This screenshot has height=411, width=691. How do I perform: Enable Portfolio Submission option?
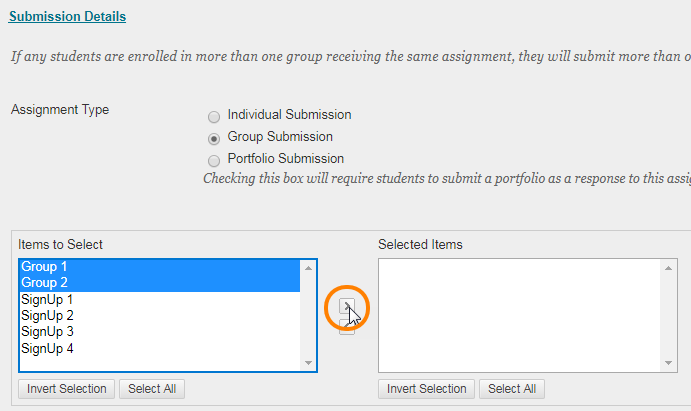[x=214, y=160]
